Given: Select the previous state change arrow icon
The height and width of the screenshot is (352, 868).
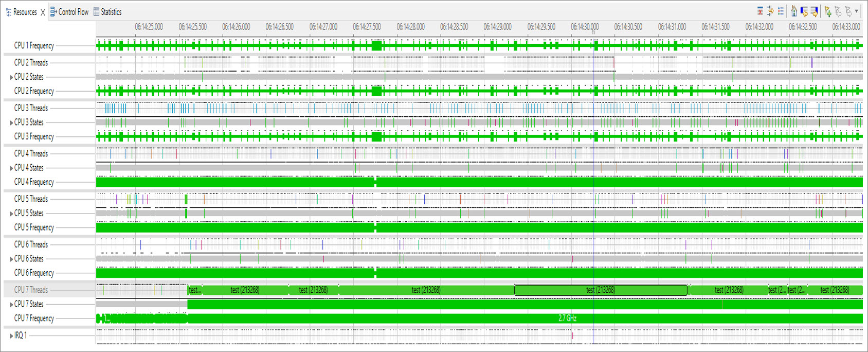Looking at the screenshot, I should [804, 11].
